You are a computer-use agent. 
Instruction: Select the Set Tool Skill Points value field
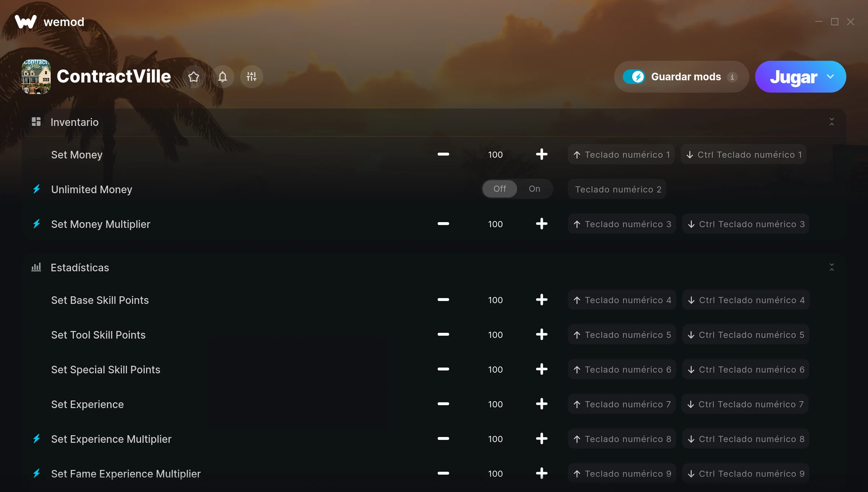click(495, 335)
